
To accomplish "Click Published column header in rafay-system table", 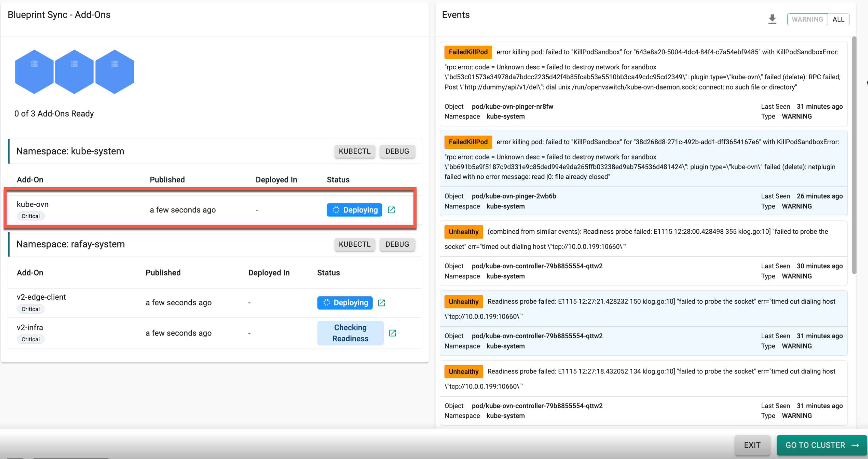I will point(163,273).
